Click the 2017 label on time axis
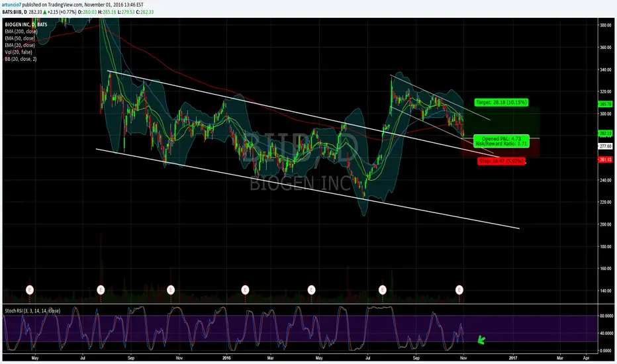 512,358
